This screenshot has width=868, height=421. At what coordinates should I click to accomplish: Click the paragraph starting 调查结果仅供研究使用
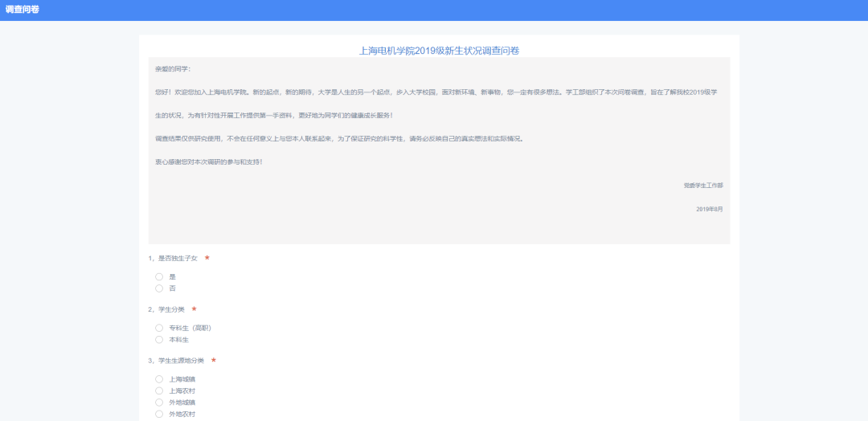point(339,139)
